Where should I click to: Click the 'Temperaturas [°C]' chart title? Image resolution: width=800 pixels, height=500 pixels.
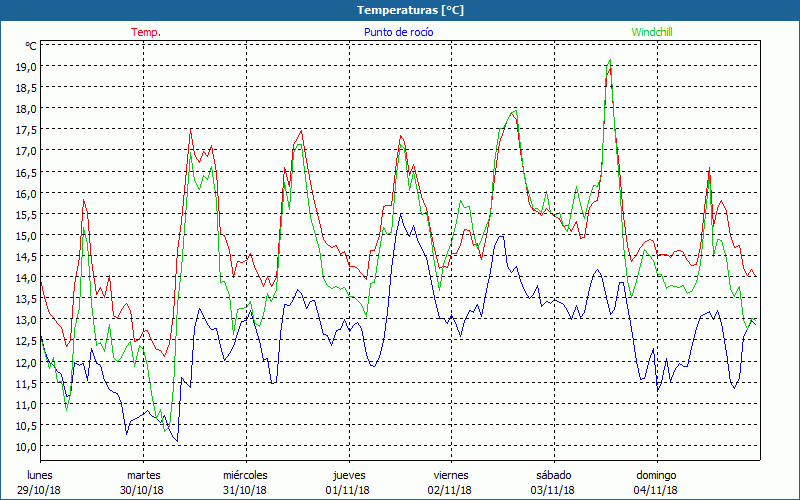click(410, 10)
